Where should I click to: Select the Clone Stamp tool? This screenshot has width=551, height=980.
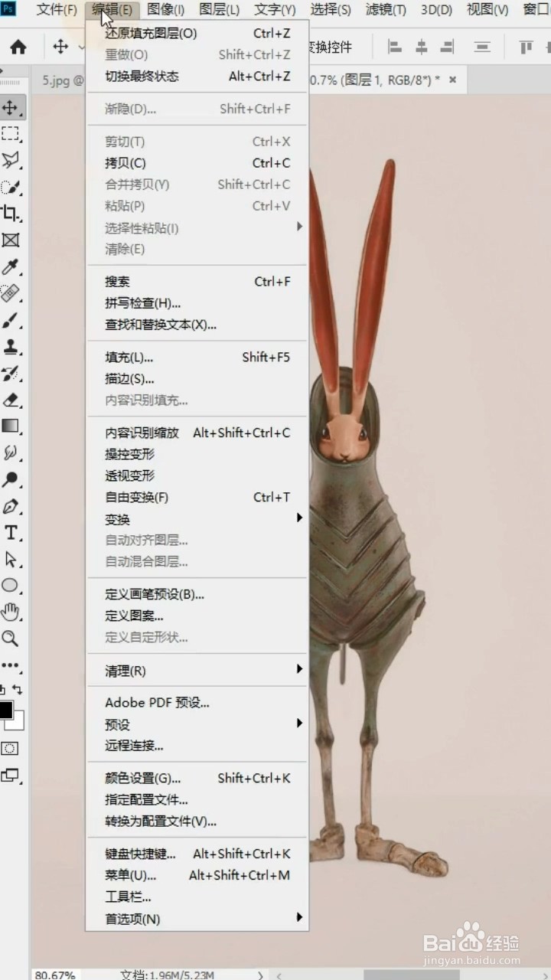[x=11, y=347]
